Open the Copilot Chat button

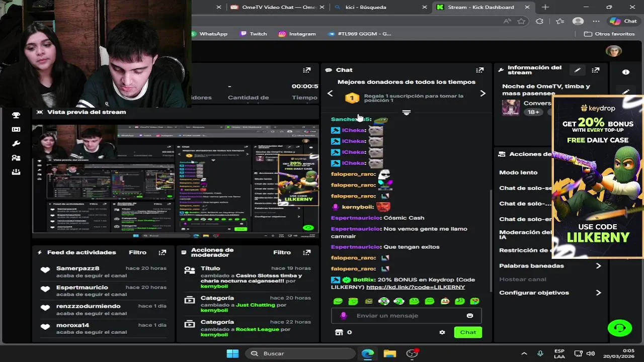(x=623, y=21)
